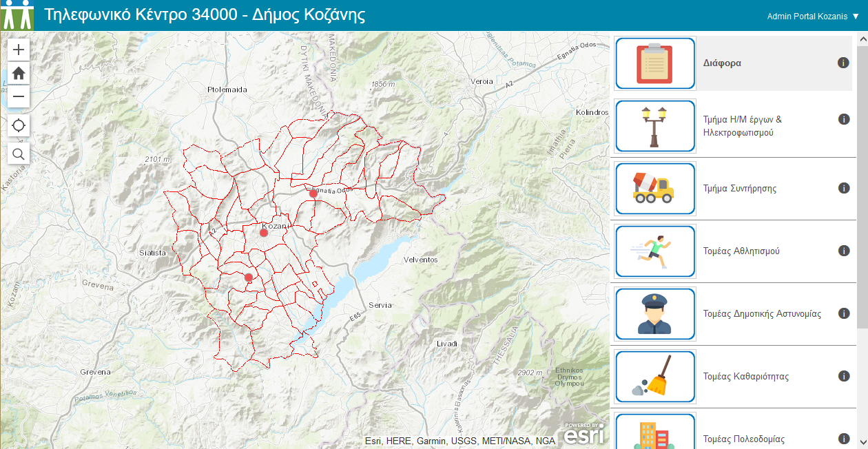Show info for Τομέας Καθαριότητας
868x449 pixels.
tap(843, 376)
